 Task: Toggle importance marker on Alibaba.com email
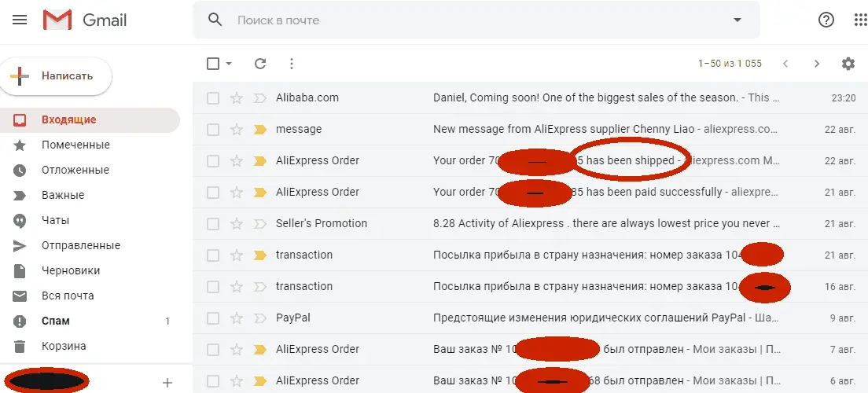click(x=259, y=98)
